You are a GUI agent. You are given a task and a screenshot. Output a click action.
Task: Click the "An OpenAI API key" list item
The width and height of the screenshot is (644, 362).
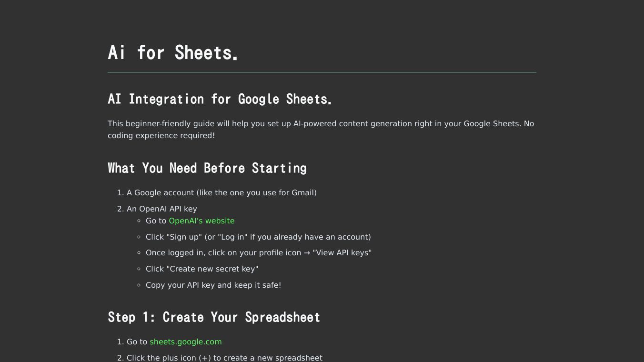click(x=161, y=209)
